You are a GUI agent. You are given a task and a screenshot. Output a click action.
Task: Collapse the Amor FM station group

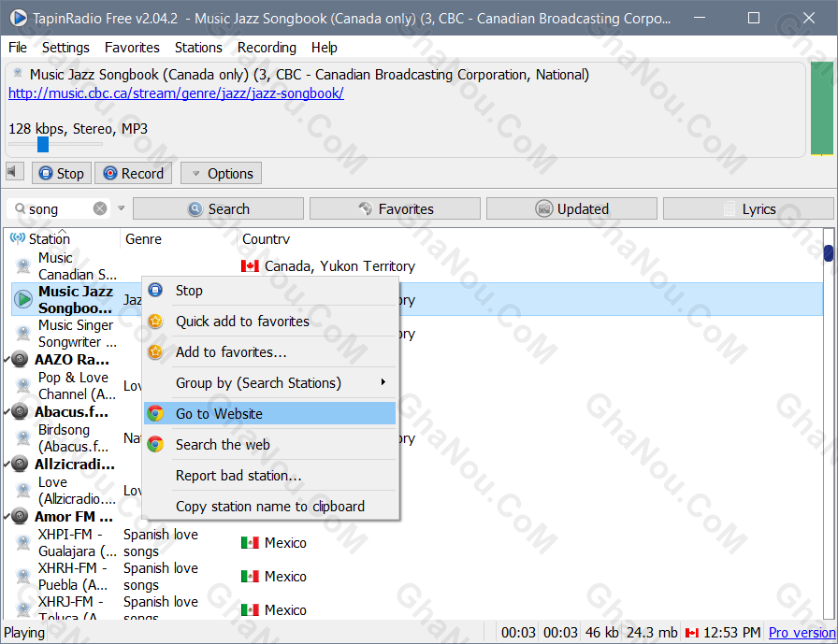click(7, 516)
